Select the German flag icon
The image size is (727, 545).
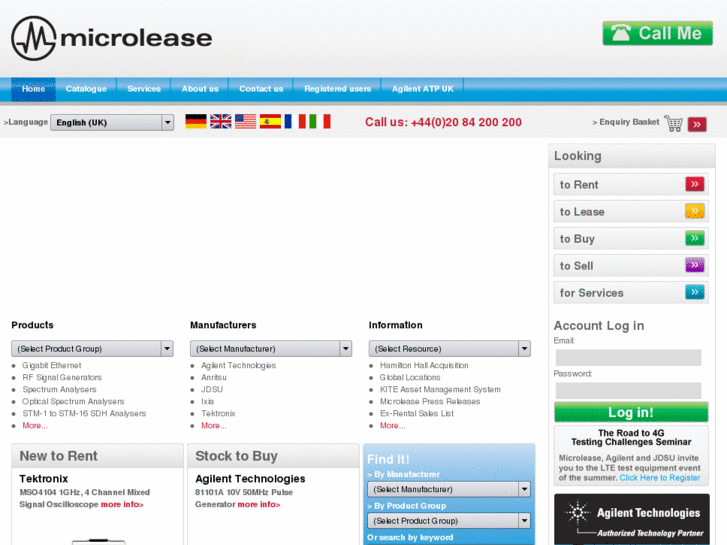(196, 122)
